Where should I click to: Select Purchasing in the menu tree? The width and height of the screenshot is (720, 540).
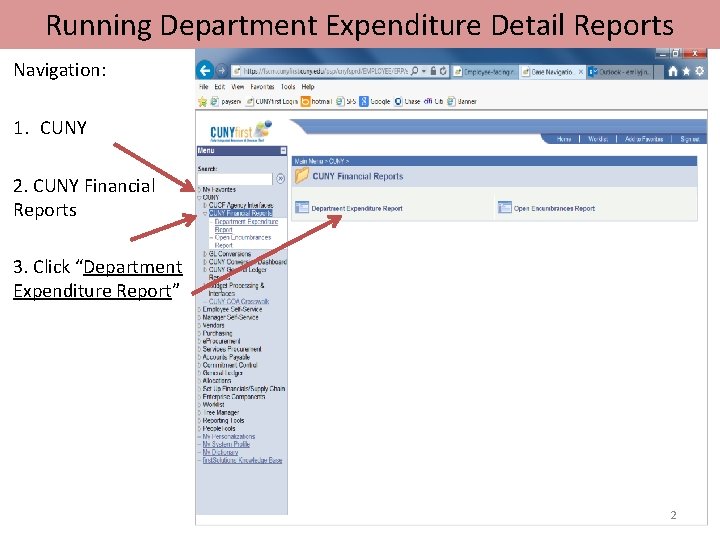point(217,333)
